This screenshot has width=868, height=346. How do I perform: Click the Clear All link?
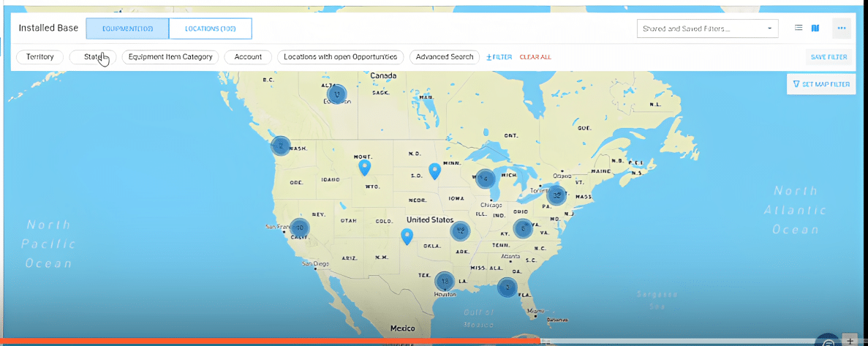(535, 57)
